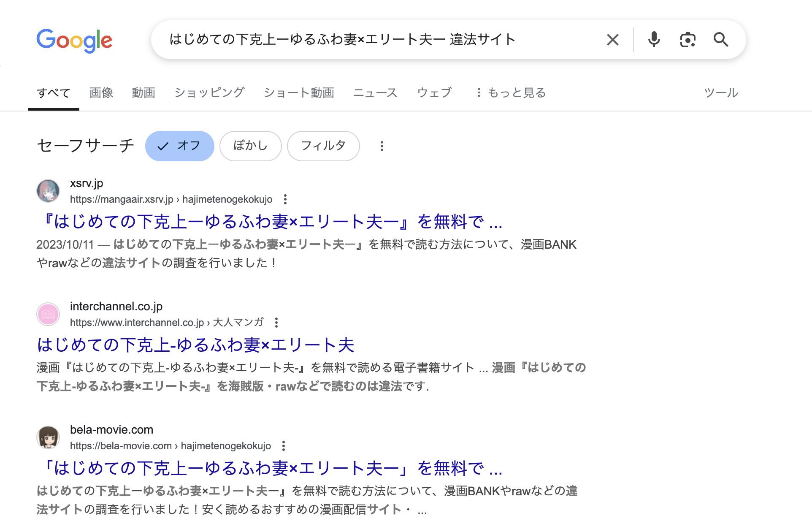Toggle SafeSearch オフ setting

(180, 146)
